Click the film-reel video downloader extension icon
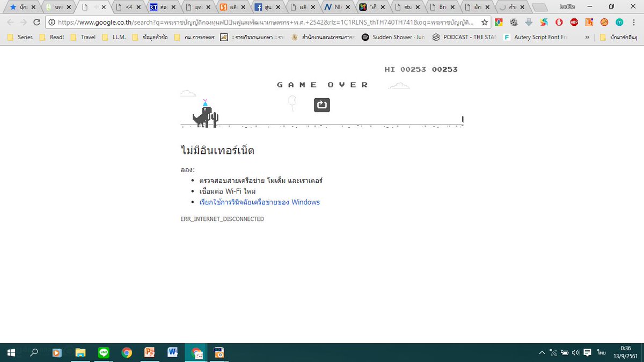 [514, 23]
